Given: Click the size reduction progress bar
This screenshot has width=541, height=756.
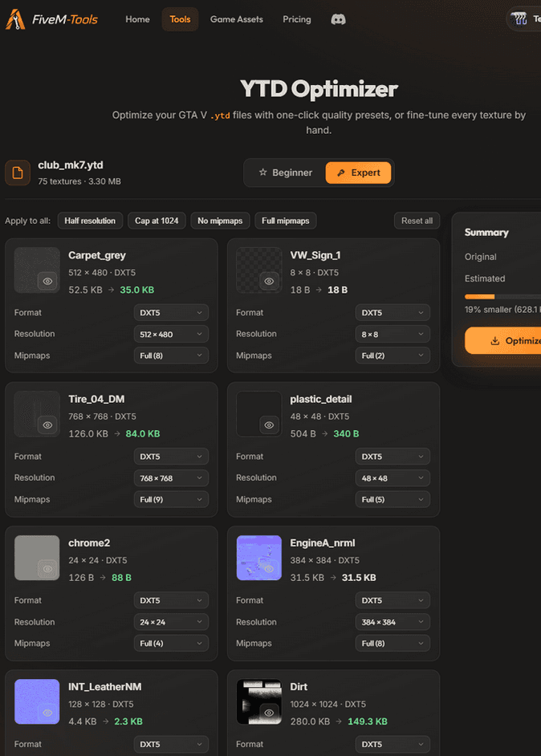Looking at the screenshot, I should [503, 296].
